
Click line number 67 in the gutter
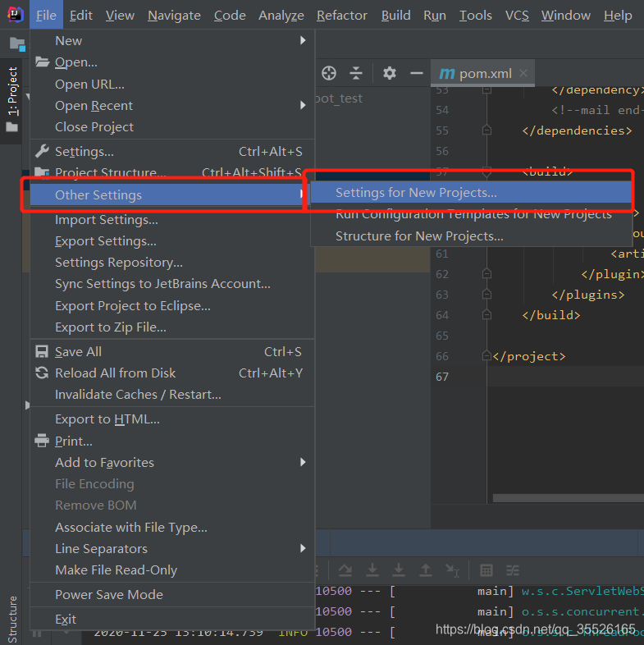tap(442, 377)
